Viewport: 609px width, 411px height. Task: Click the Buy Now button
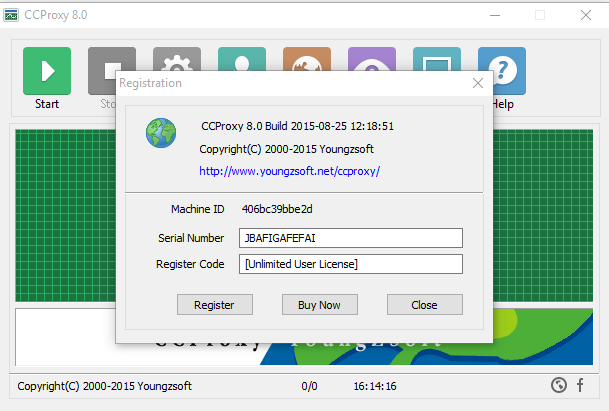tap(320, 305)
